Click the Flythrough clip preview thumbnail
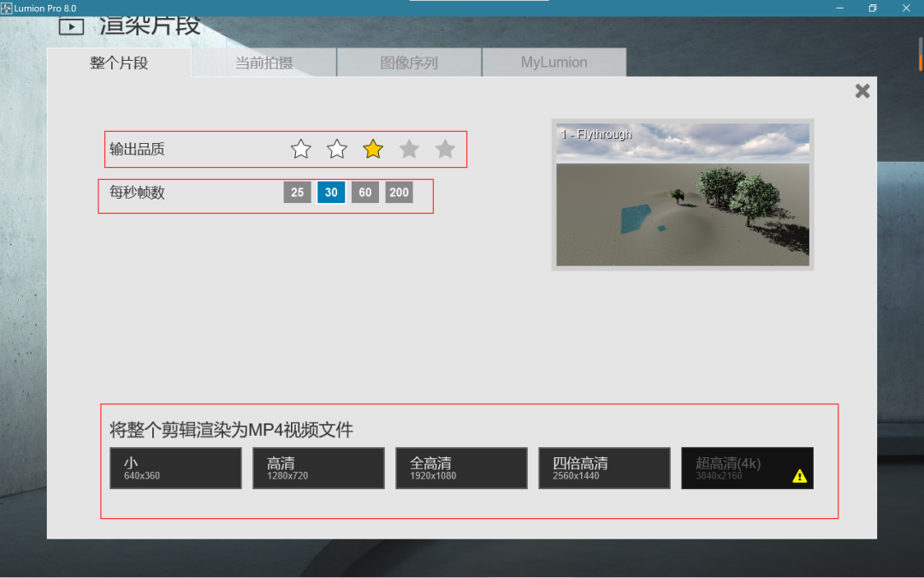Screen dimensions: 924x578 tap(683, 194)
